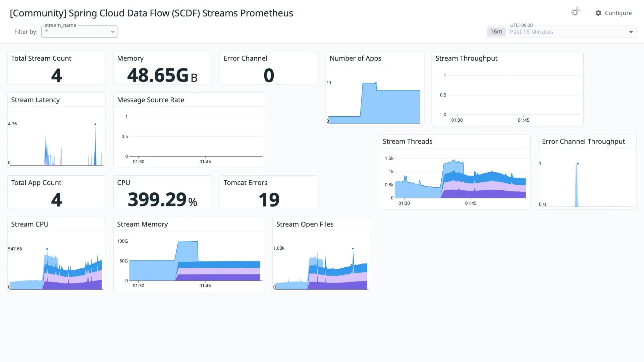This screenshot has width=644, height=362.
Task: Select the Stream CPU widget title
Action: coord(30,224)
